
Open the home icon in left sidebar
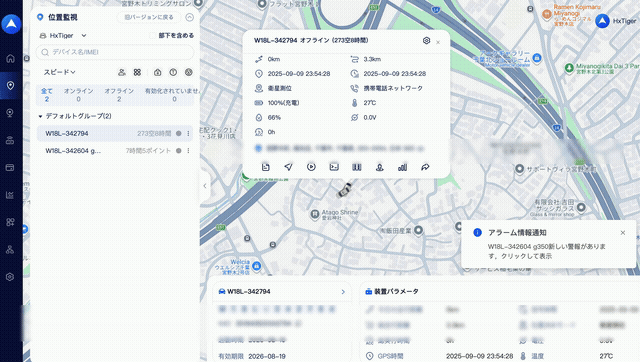click(x=11, y=58)
